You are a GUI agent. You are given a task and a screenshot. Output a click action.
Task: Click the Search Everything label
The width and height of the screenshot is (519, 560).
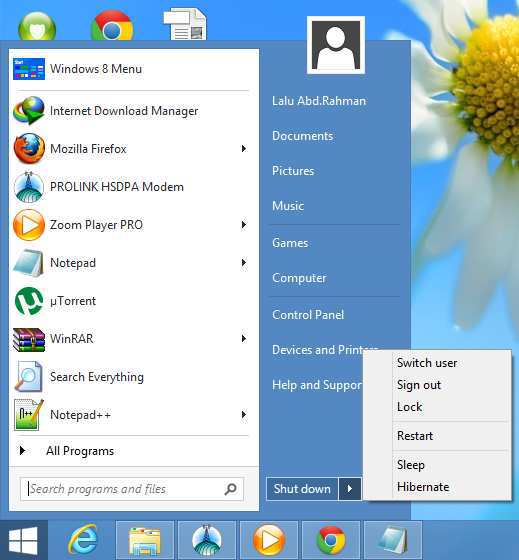[x=97, y=377]
